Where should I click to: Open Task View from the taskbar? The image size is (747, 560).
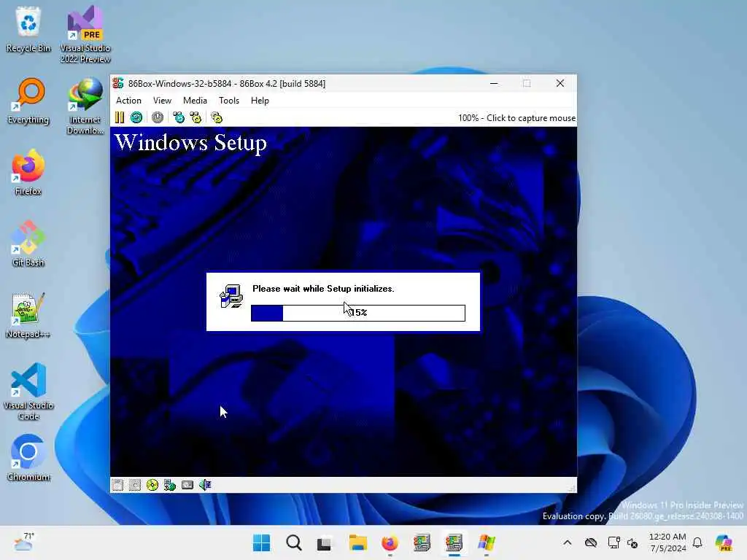pos(325,542)
